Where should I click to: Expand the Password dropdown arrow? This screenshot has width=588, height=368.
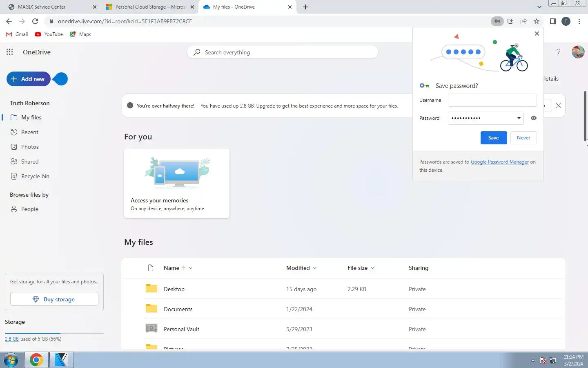click(x=519, y=118)
